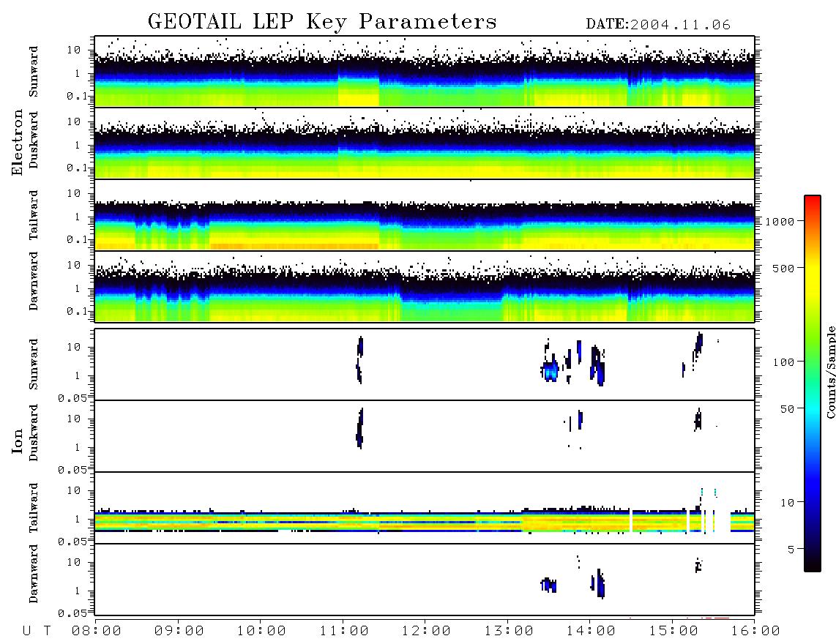
Task: Click the 08:00 time tick label
Action: coord(97,632)
